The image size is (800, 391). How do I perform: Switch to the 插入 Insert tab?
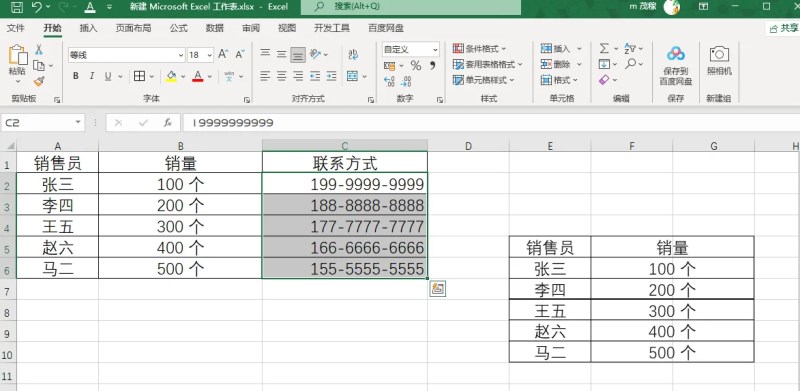point(88,28)
